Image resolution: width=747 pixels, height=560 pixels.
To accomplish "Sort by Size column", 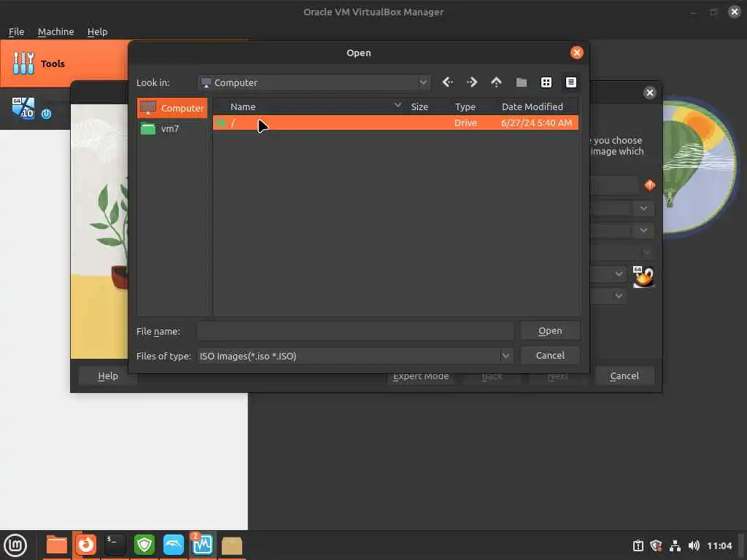I will [419, 106].
